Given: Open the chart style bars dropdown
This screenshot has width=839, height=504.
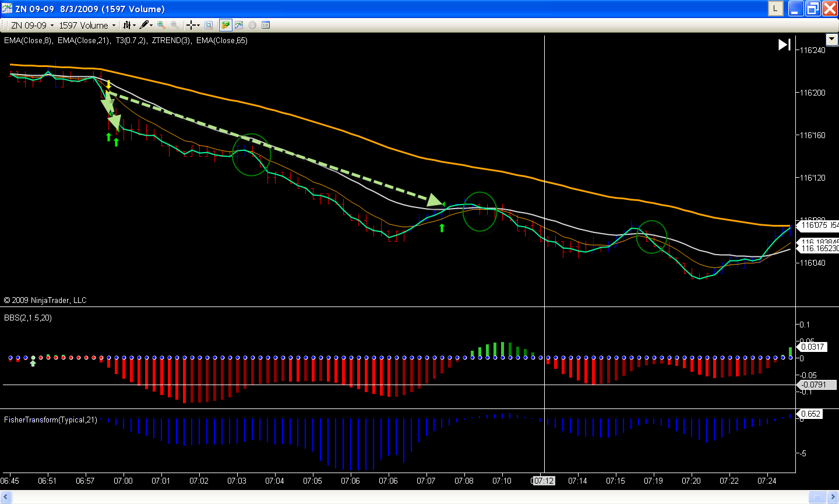Looking at the screenshot, I should (129, 25).
